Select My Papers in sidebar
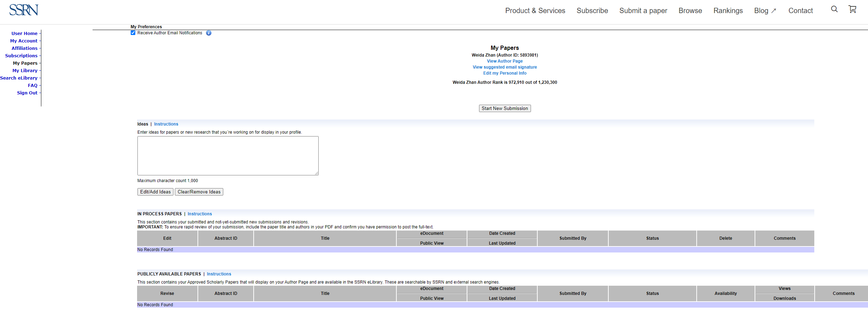Screen dimensions: 868x314 point(25,63)
